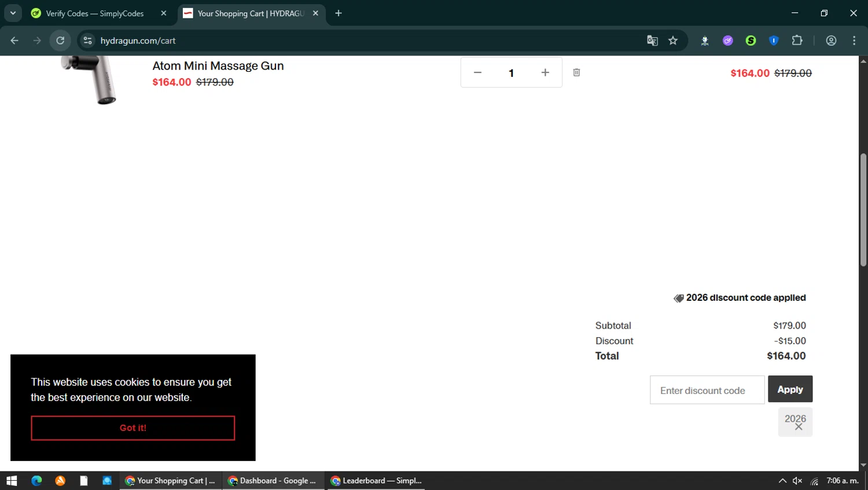The height and width of the screenshot is (490, 868).
Task: Increase quantity with the plus button
Action: tap(545, 72)
